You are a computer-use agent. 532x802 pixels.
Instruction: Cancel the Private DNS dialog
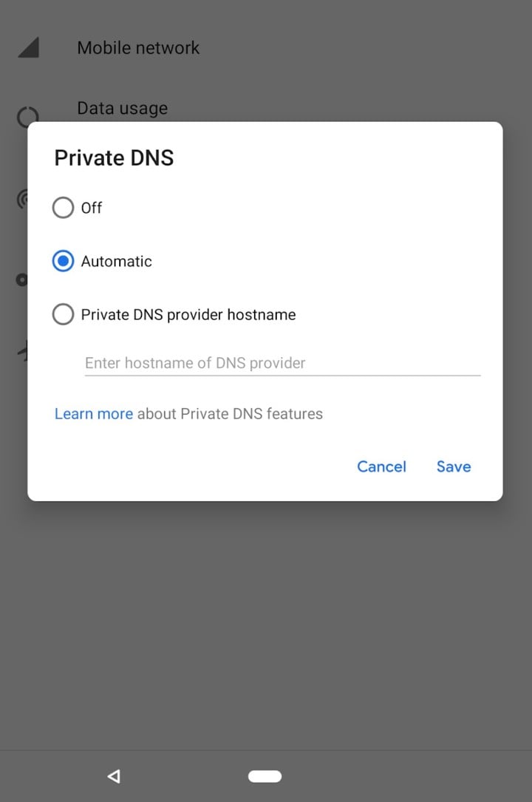[381, 466]
